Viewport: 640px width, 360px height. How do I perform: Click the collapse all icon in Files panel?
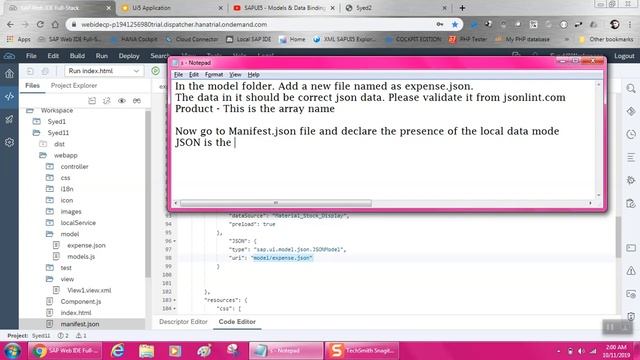click(x=92, y=101)
